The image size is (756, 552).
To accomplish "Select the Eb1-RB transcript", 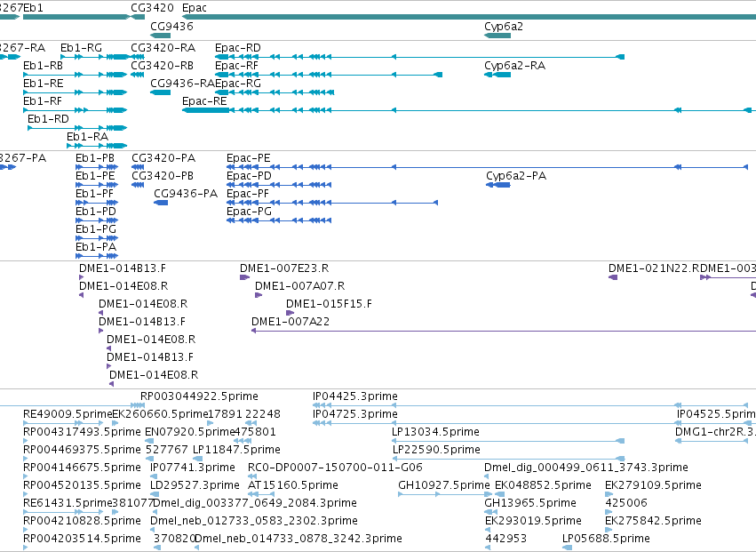I will [76, 75].
